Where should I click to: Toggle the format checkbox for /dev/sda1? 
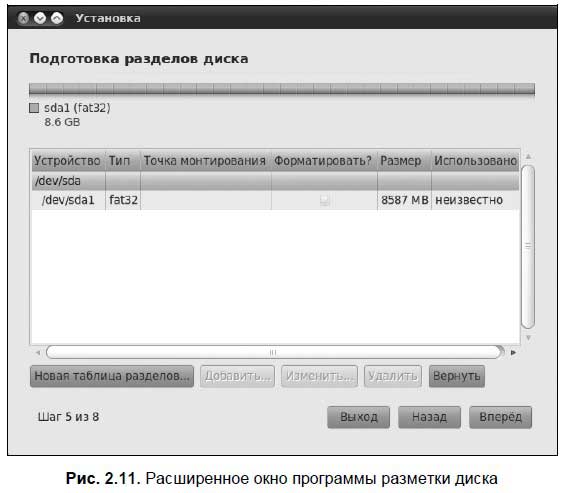324,200
